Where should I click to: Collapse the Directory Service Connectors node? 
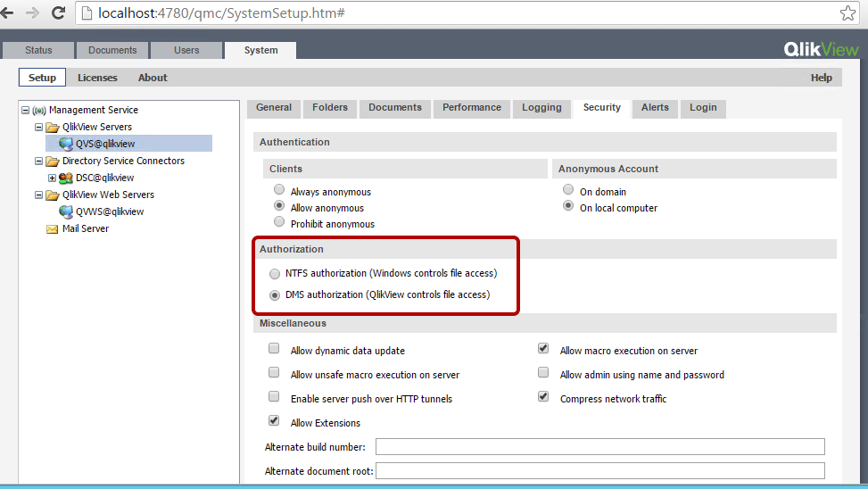(x=38, y=162)
